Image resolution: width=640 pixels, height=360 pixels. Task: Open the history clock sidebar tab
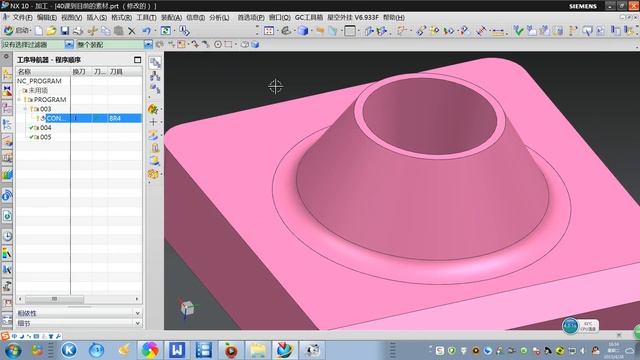7,236
